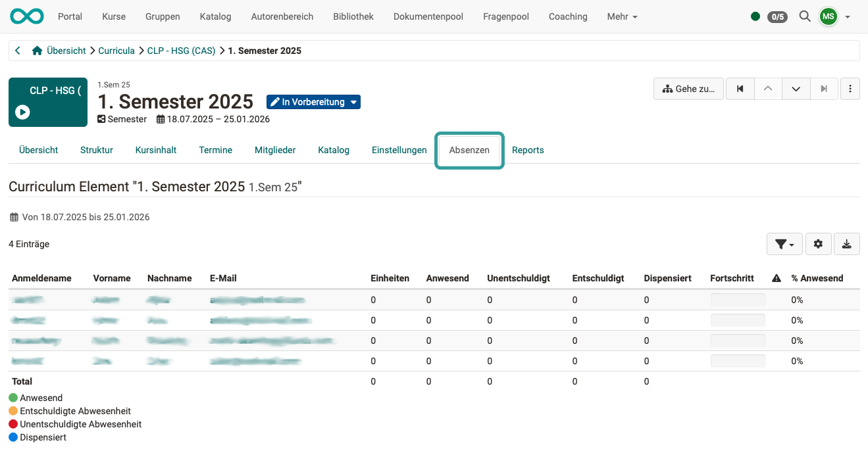Follow the Curricula breadcrumb link

coord(116,50)
